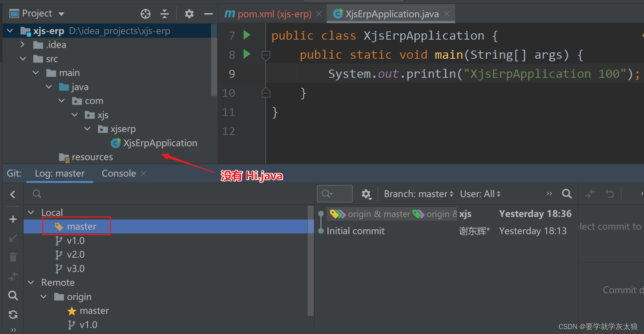Close the XjsErpApplication.java tab
Screen dimensions: 644x334
coord(447,14)
